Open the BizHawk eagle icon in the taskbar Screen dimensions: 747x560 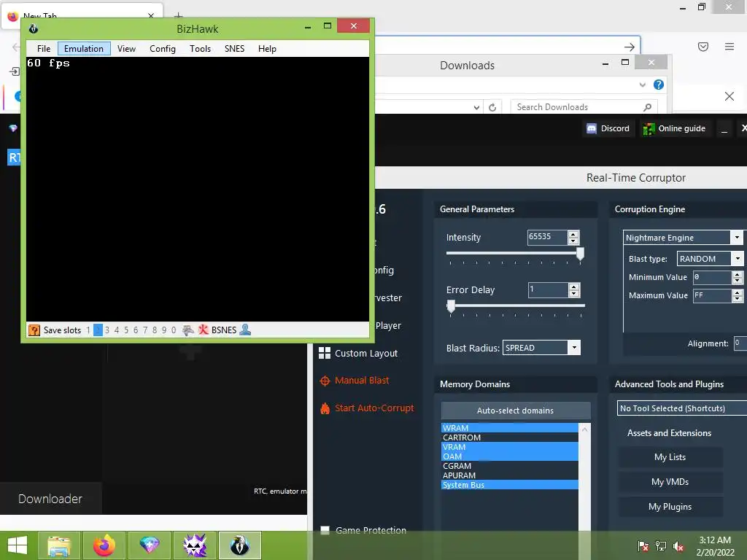(240, 545)
